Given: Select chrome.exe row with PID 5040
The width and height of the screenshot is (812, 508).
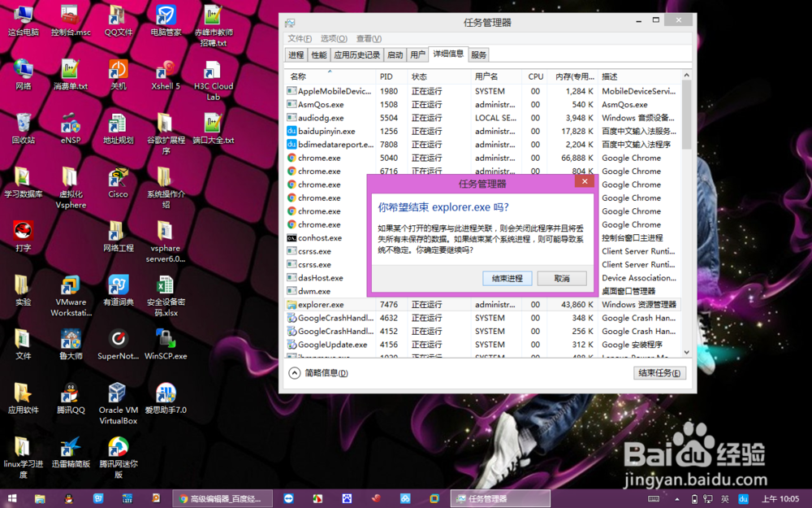Looking at the screenshot, I should [482, 158].
